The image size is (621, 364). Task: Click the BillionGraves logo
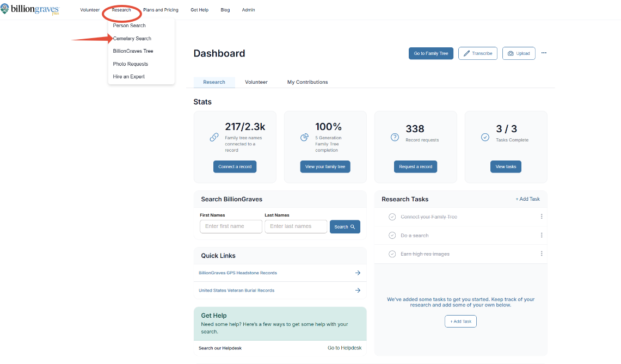30,9
